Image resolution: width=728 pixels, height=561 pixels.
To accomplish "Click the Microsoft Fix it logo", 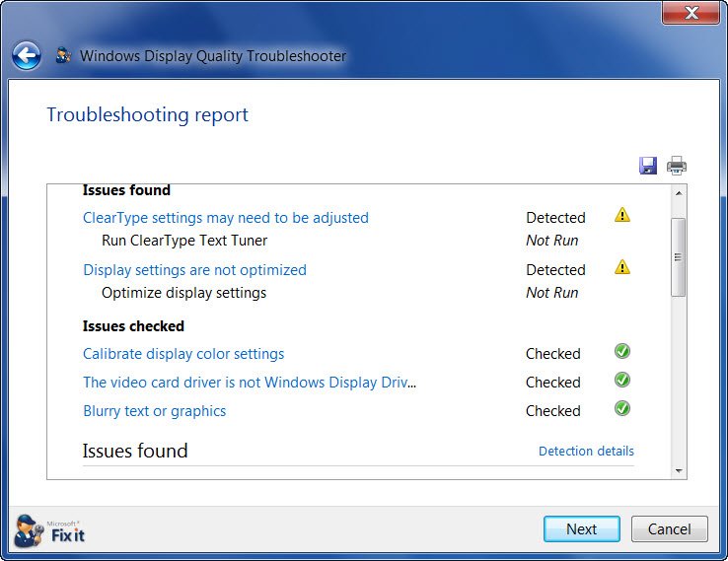I will click(x=49, y=530).
